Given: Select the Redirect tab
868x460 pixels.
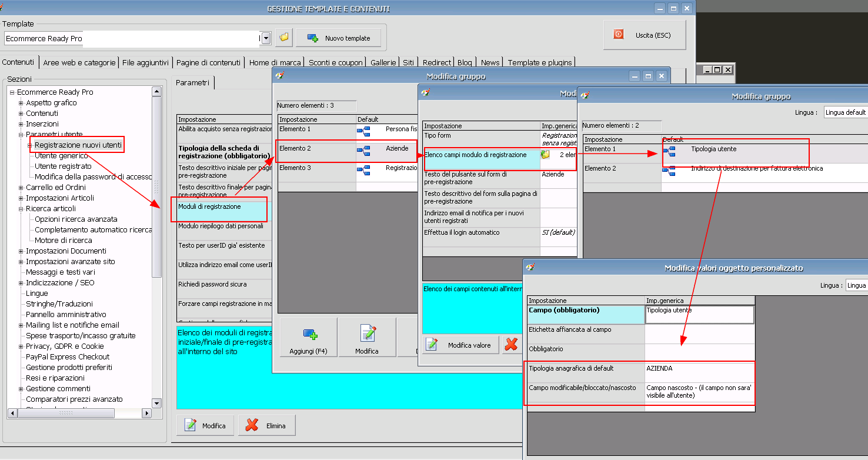Looking at the screenshot, I should 436,62.
